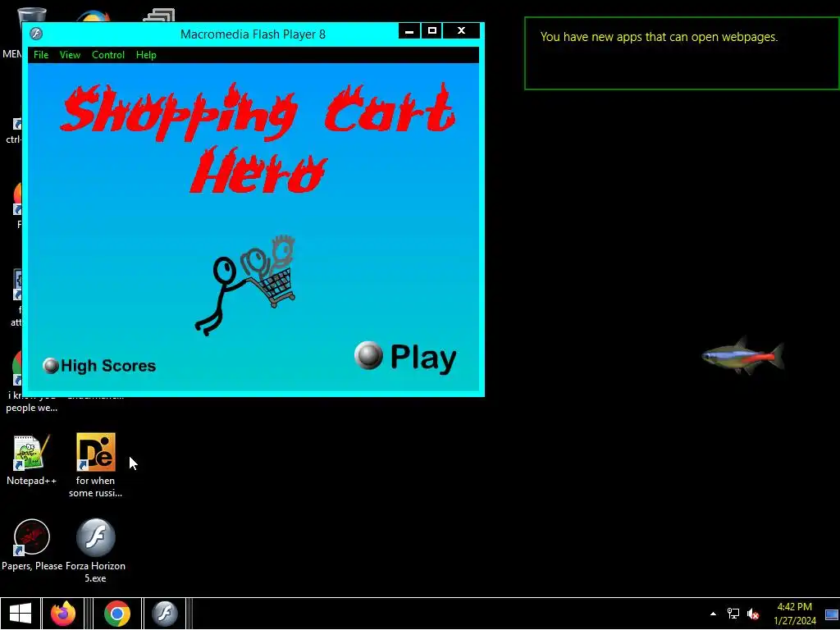Launch Firefox from the taskbar

63,614
